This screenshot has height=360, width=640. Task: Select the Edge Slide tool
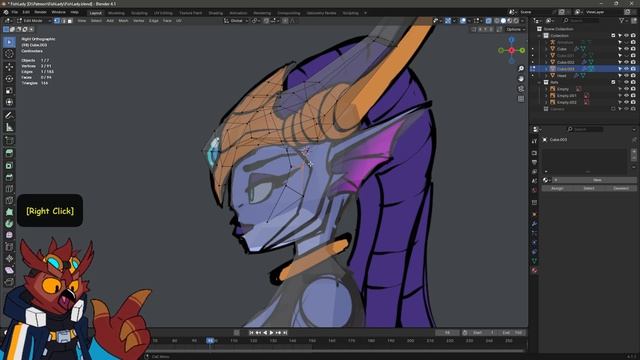click(x=9, y=247)
